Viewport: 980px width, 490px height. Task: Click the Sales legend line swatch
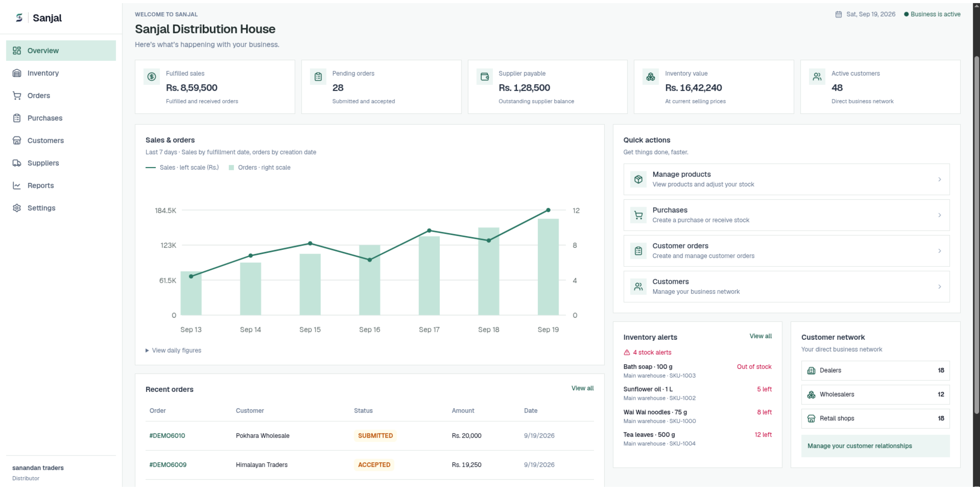click(x=150, y=167)
